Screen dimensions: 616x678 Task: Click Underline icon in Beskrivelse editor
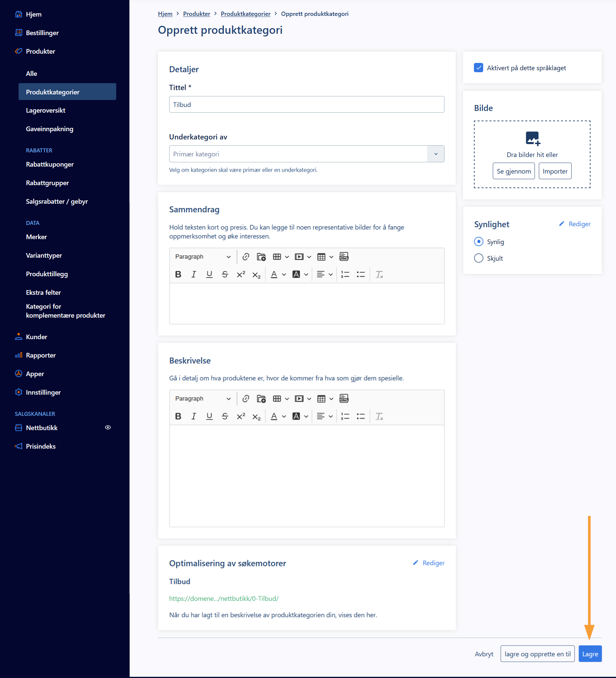click(x=209, y=416)
